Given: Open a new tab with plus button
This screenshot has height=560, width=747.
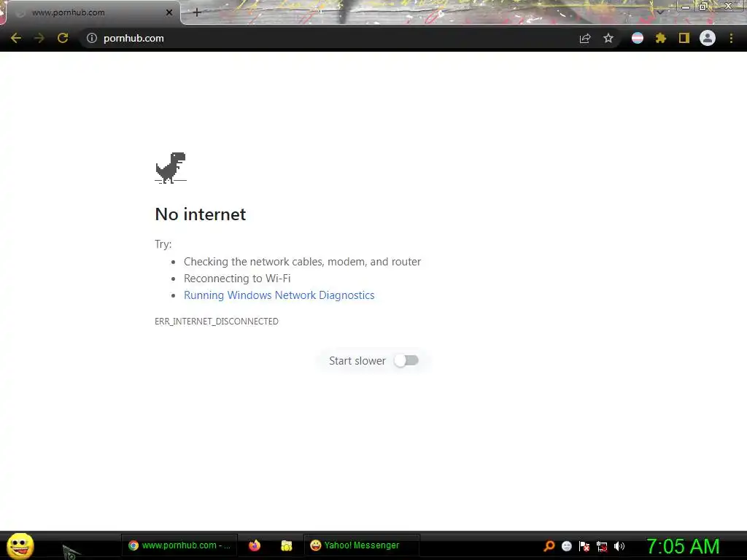Looking at the screenshot, I should (x=197, y=12).
